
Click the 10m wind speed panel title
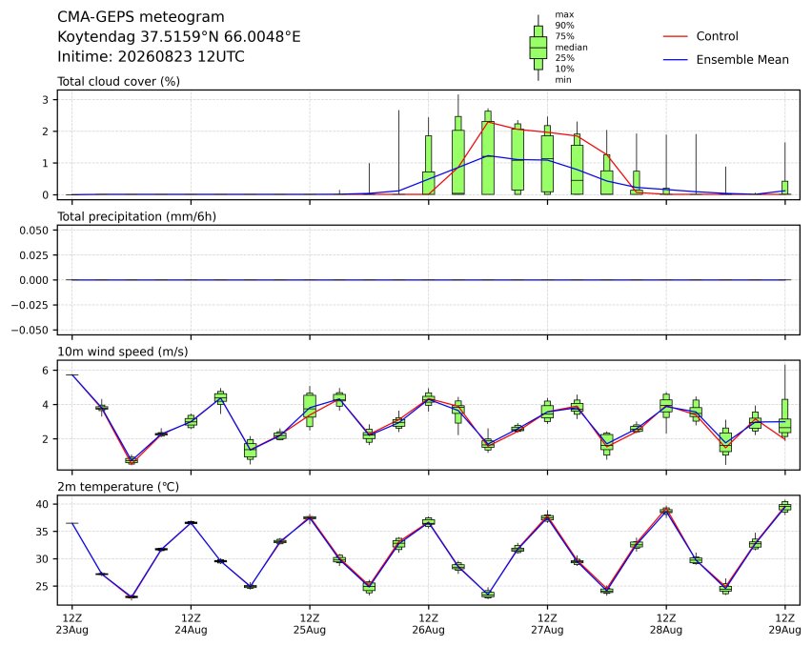[x=123, y=352]
